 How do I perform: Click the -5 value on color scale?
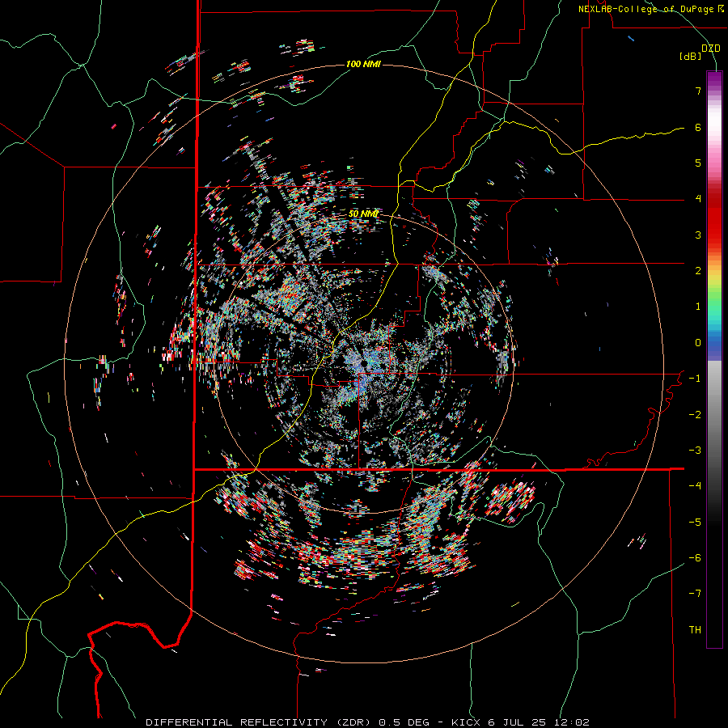point(695,523)
